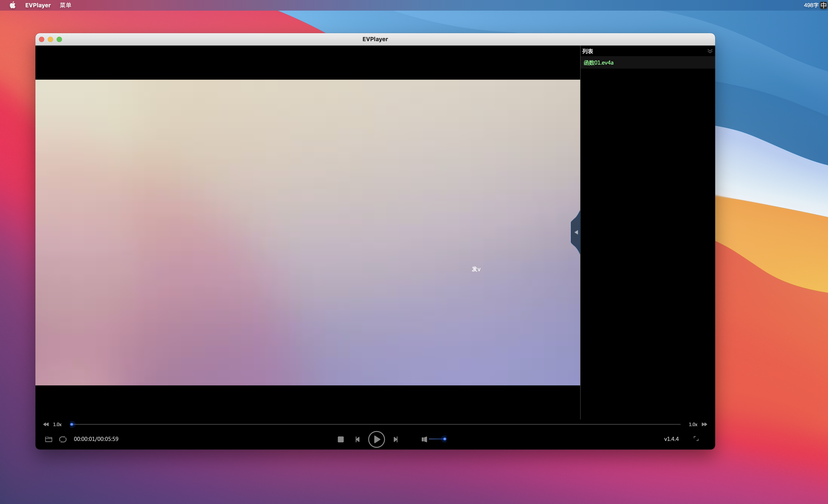
Task: Skip to the next video
Action: tap(395, 439)
